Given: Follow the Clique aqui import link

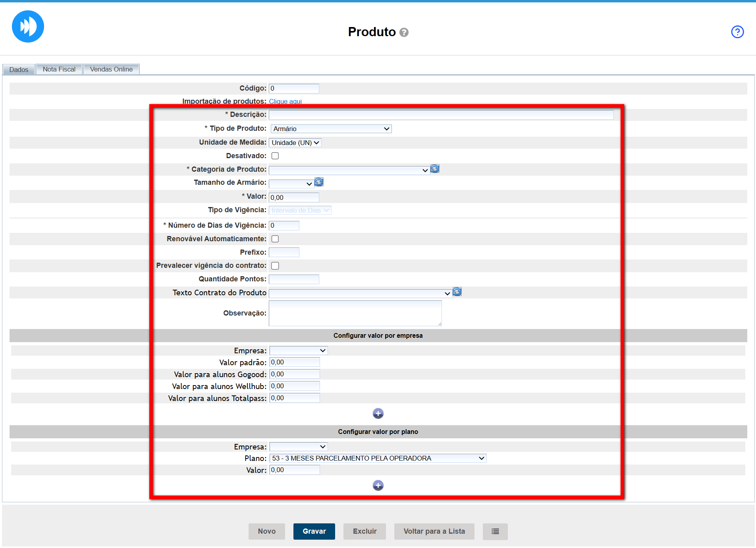Looking at the screenshot, I should [285, 101].
